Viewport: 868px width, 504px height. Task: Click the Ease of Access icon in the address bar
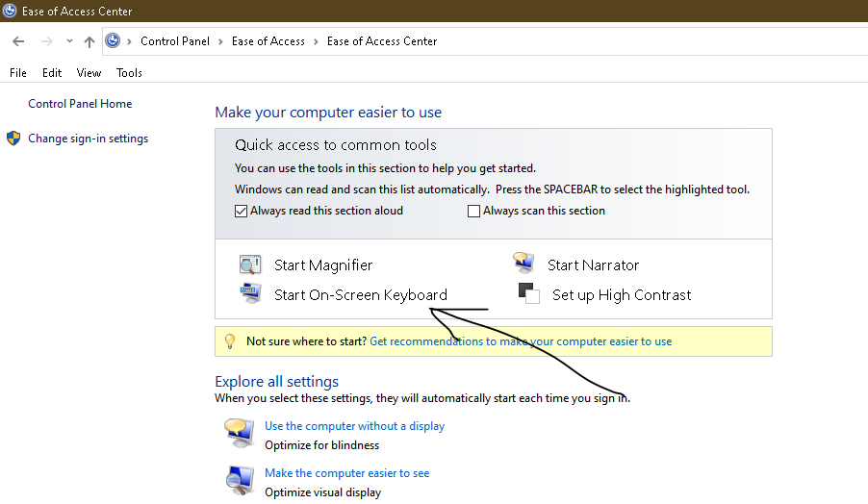click(113, 41)
